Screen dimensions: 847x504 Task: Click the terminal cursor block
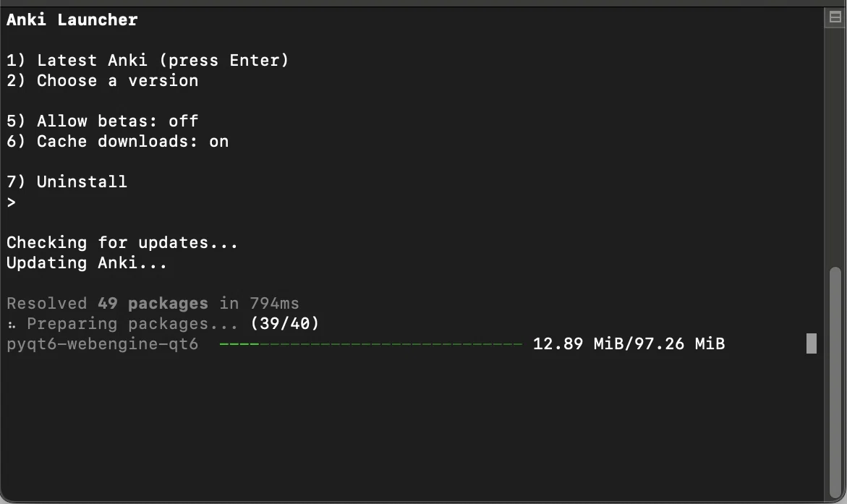coord(812,343)
